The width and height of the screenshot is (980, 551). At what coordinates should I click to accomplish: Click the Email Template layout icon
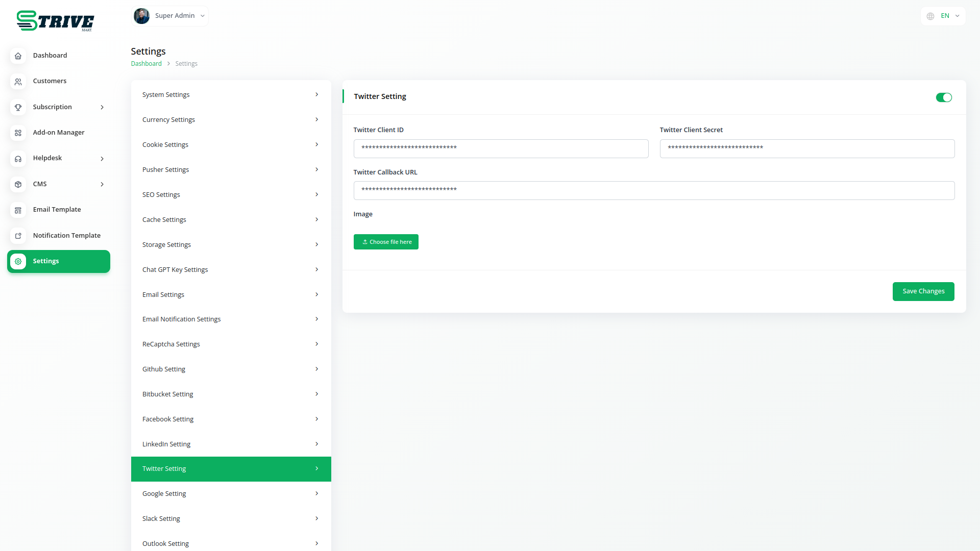tap(18, 210)
